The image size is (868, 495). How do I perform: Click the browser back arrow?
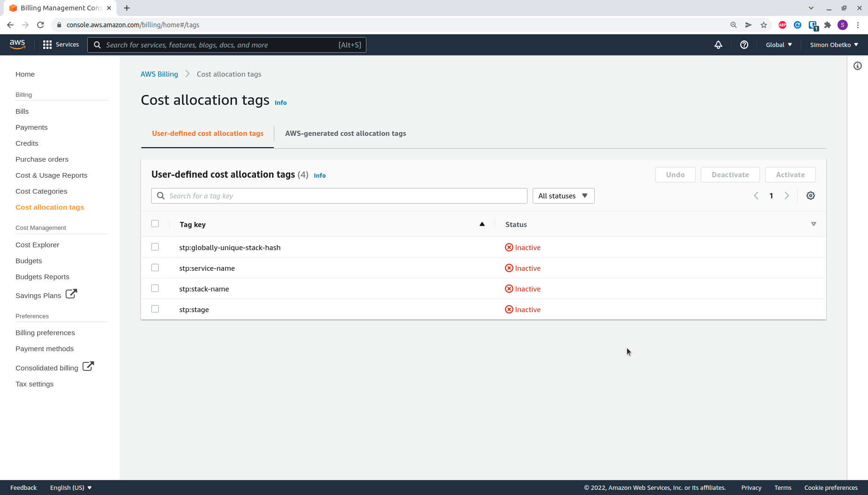(x=10, y=25)
